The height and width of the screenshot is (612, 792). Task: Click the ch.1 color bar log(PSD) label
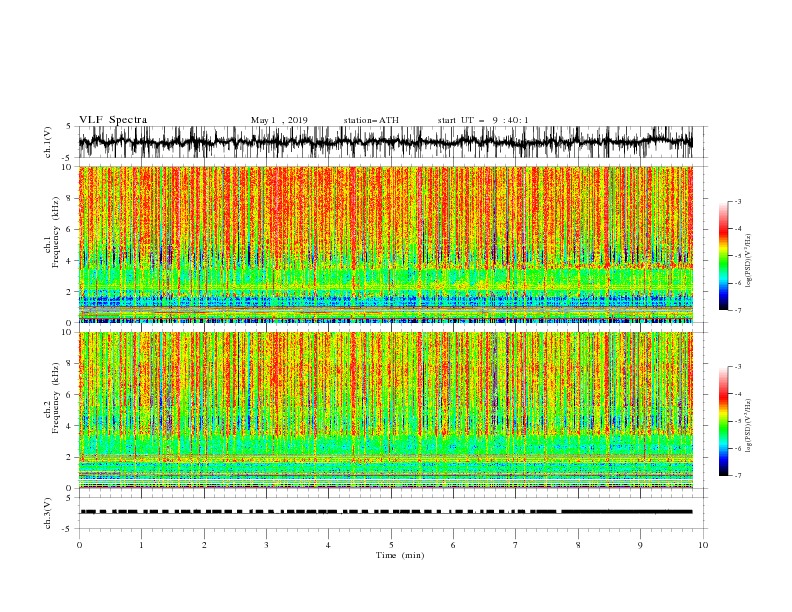pos(749,261)
